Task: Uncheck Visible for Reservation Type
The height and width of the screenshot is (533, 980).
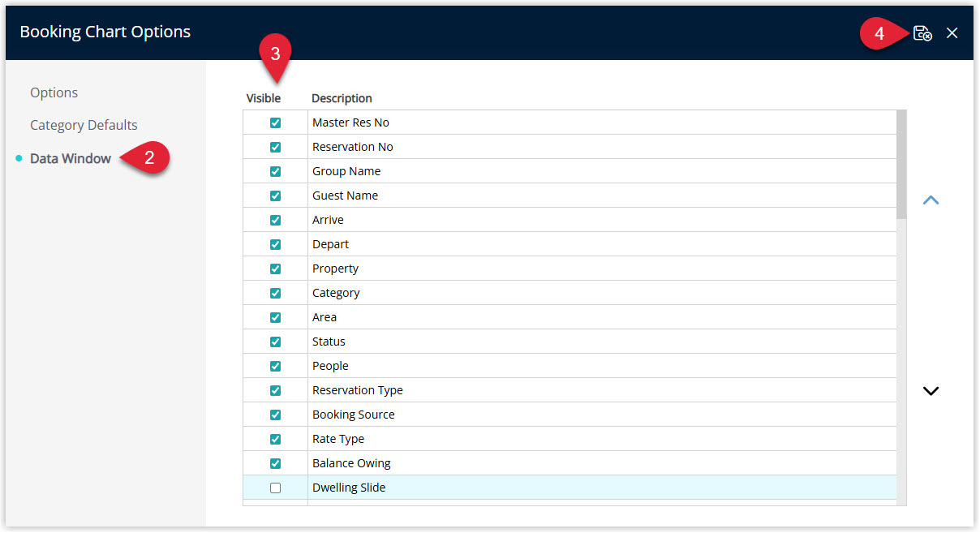Action: (275, 390)
